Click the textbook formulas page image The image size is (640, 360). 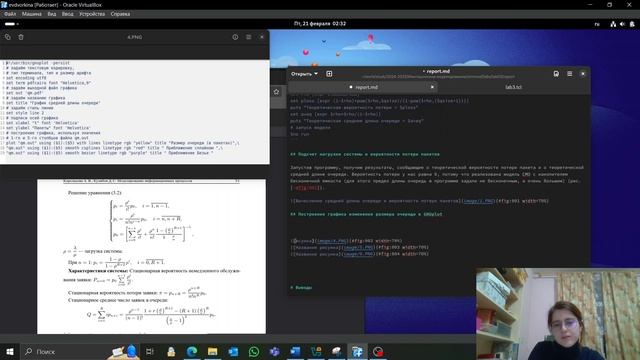point(151,256)
